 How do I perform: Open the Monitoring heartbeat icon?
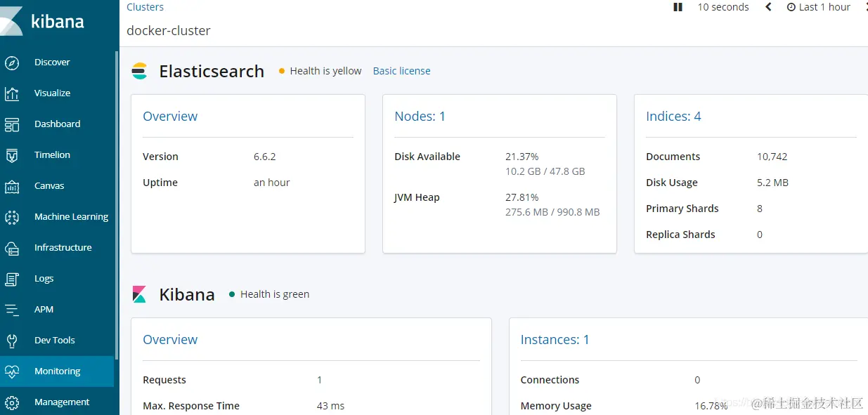click(x=12, y=371)
